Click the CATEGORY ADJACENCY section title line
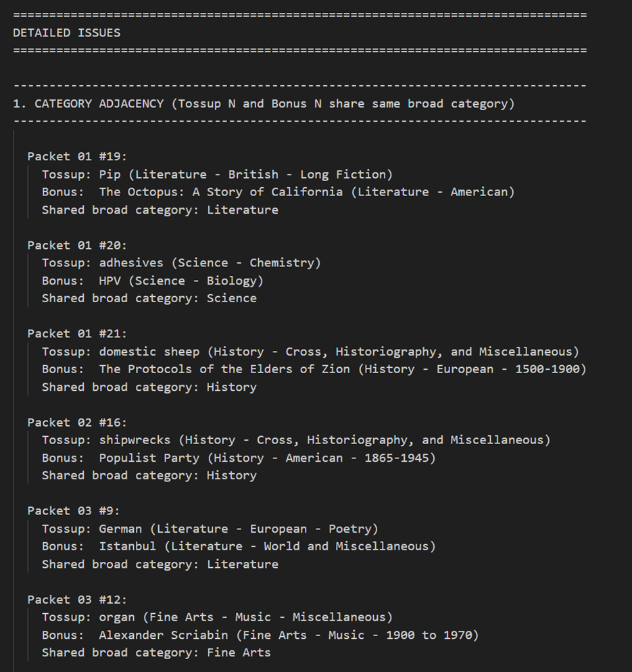632x672 pixels. pyautogui.click(x=264, y=103)
